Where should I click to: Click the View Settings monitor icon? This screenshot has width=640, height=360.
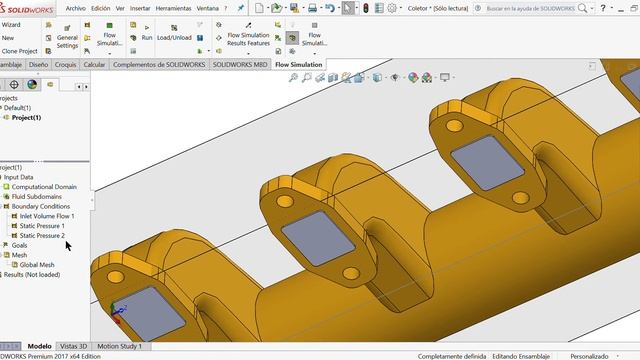444,77
